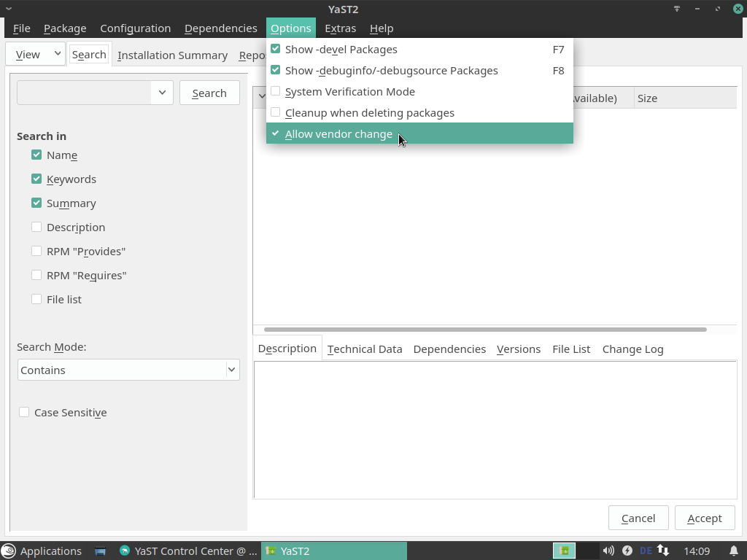Click the DE keyboard layout indicator

point(646,551)
